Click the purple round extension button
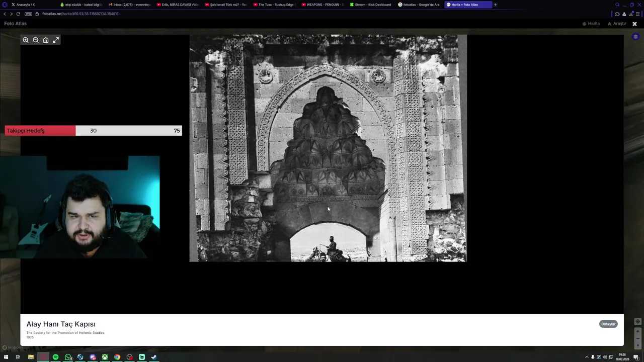644x362 pixels. pos(635,37)
